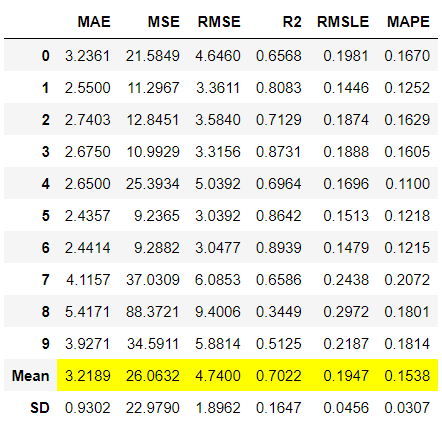Image resolution: width=442 pixels, height=423 pixels.
Task: Click the R2 column header
Action: pyautogui.click(x=292, y=22)
